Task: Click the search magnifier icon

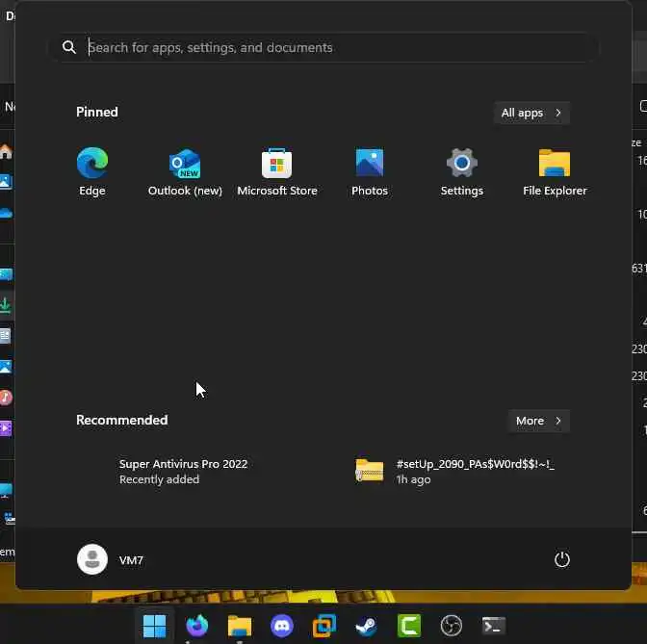Action: click(69, 47)
